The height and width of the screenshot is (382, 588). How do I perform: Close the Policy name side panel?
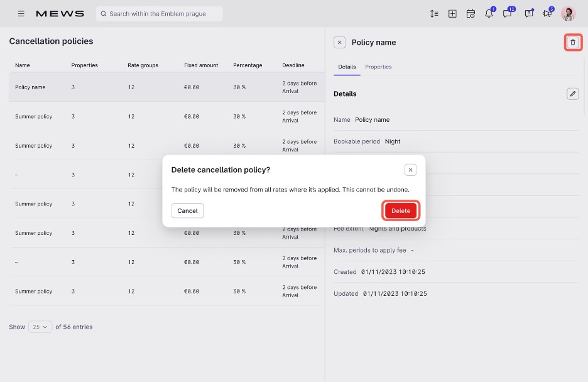tap(339, 42)
